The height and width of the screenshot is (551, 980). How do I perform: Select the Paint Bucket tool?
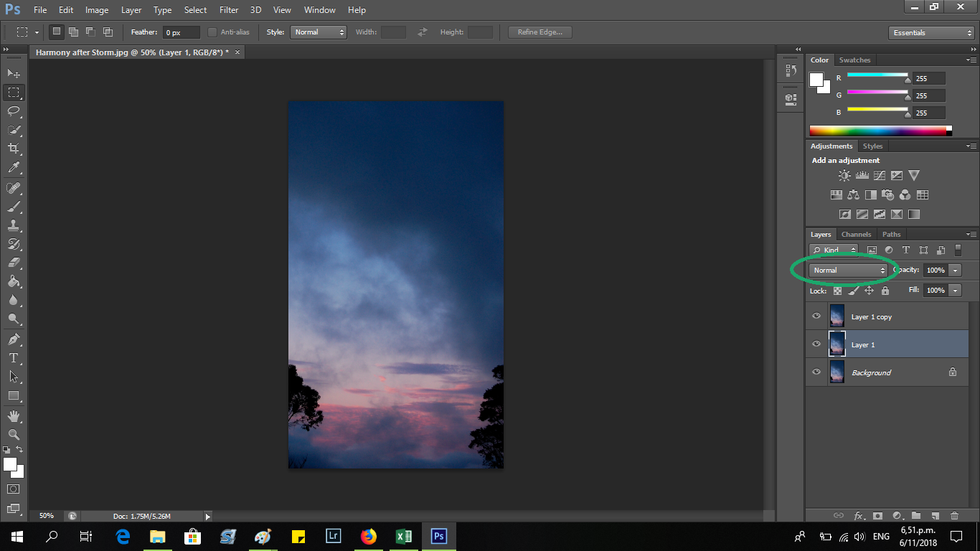(x=14, y=281)
